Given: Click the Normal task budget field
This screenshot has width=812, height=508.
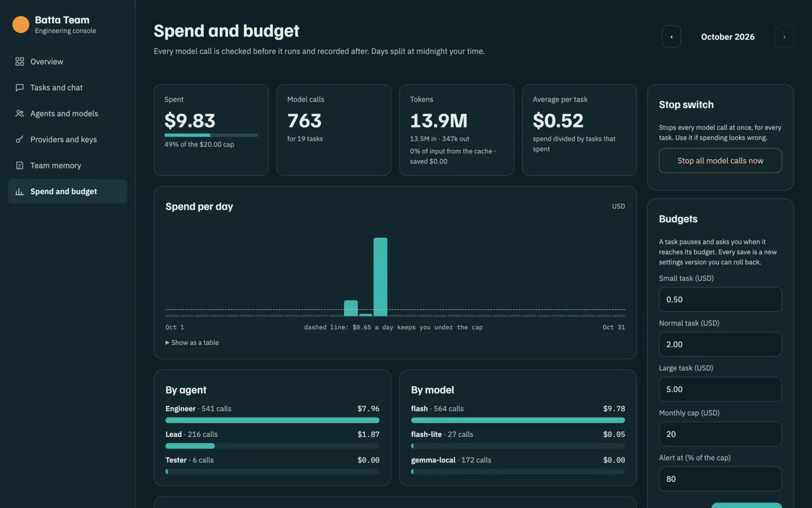Looking at the screenshot, I should (x=720, y=344).
